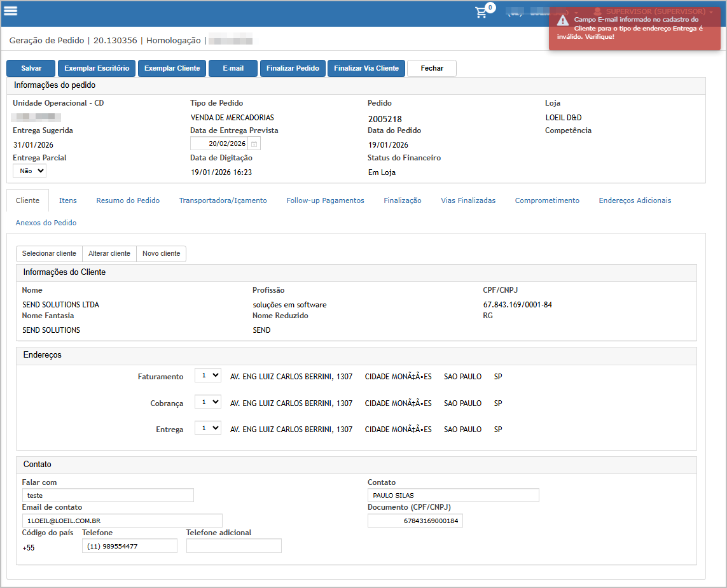Open the Cobrança address selector
Screen dimensions: 727x588
pos(207,402)
